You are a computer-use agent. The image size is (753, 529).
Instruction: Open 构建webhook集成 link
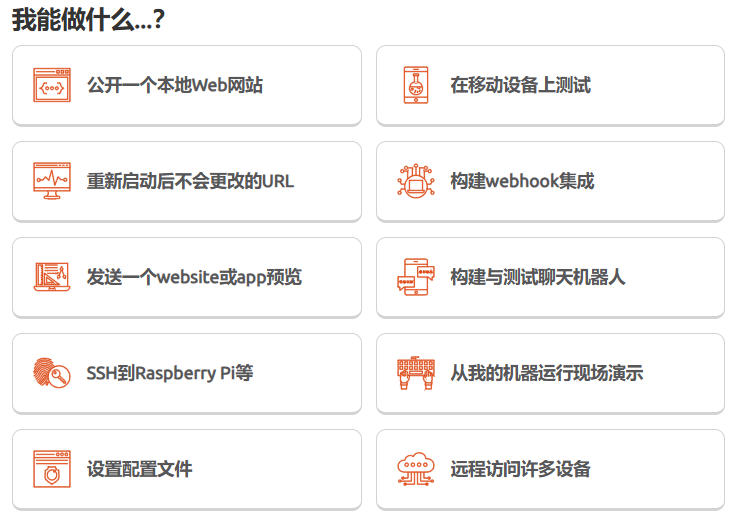coord(522,181)
